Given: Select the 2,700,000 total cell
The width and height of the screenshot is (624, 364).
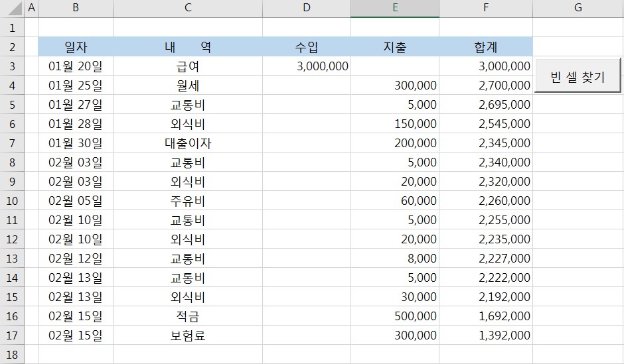Looking at the screenshot, I should [486, 85].
